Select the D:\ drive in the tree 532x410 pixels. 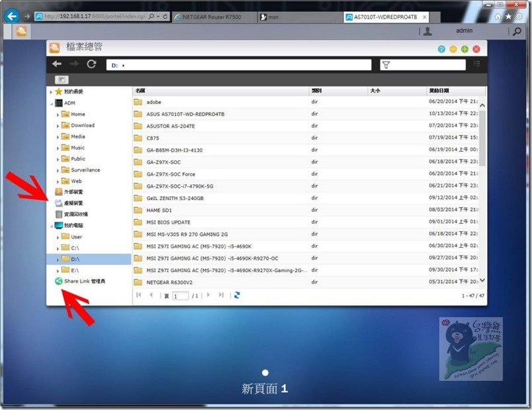(x=75, y=260)
